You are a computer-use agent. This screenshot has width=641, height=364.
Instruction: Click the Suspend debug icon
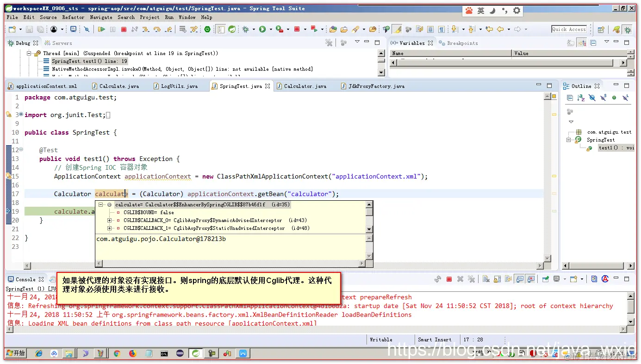[x=112, y=29]
